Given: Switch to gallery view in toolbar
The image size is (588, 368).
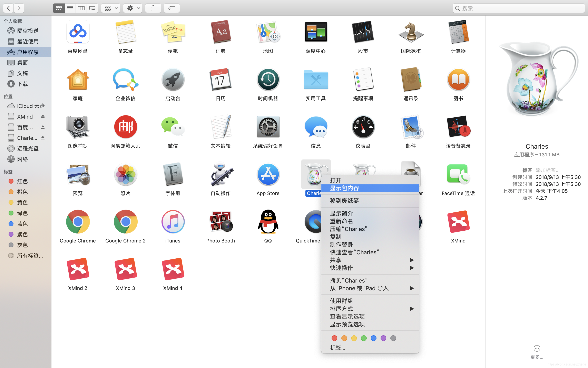Looking at the screenshot, I should coord(92,8).
